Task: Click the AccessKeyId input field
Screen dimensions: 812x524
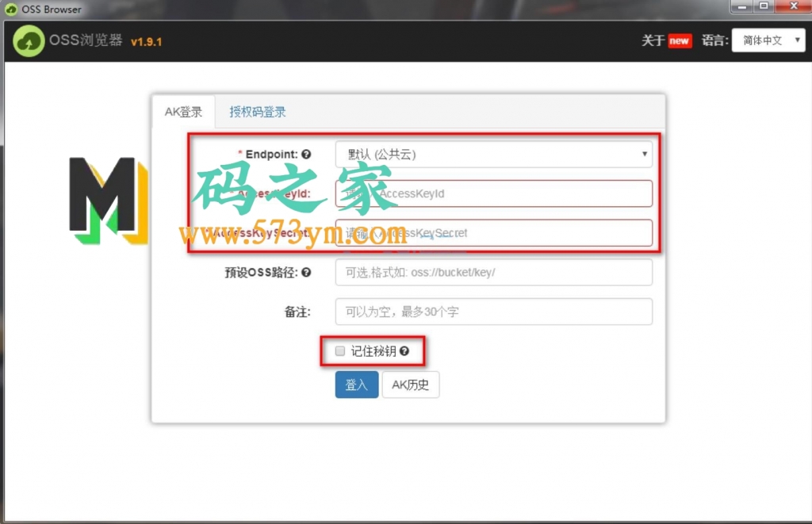Action: 493,193
